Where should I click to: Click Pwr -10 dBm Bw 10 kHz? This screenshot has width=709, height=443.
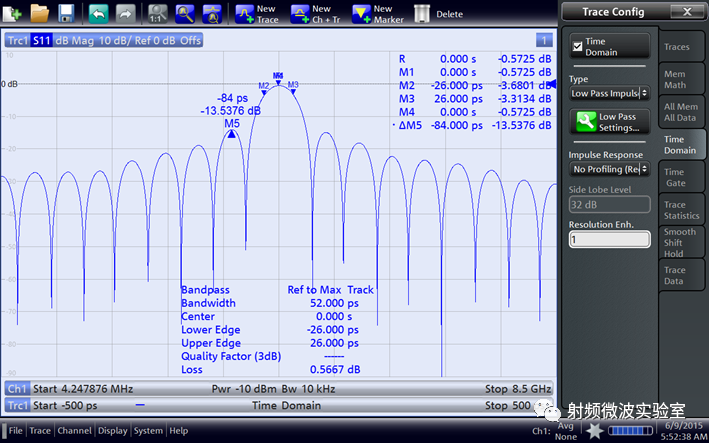[x=273, y=389]
